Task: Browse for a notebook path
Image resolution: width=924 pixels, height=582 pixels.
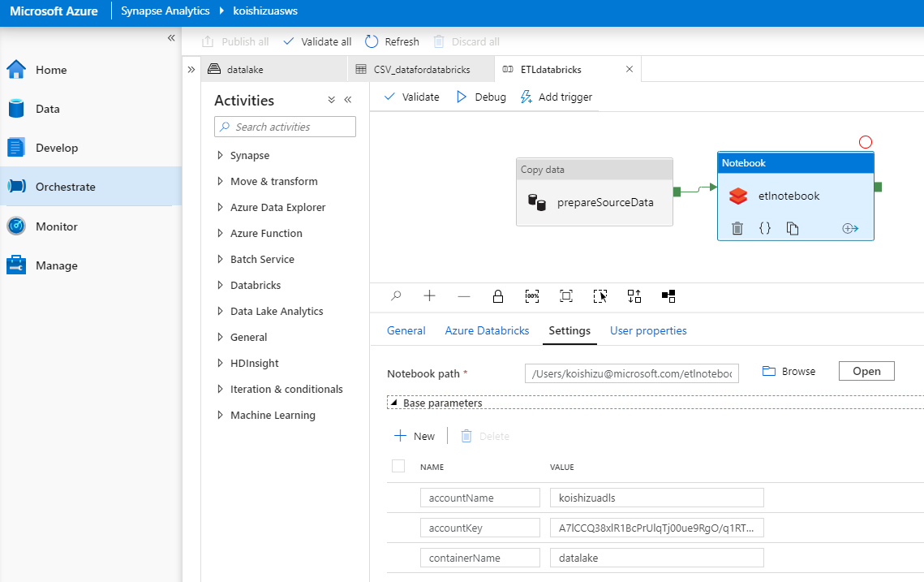Action: (789, 372)
